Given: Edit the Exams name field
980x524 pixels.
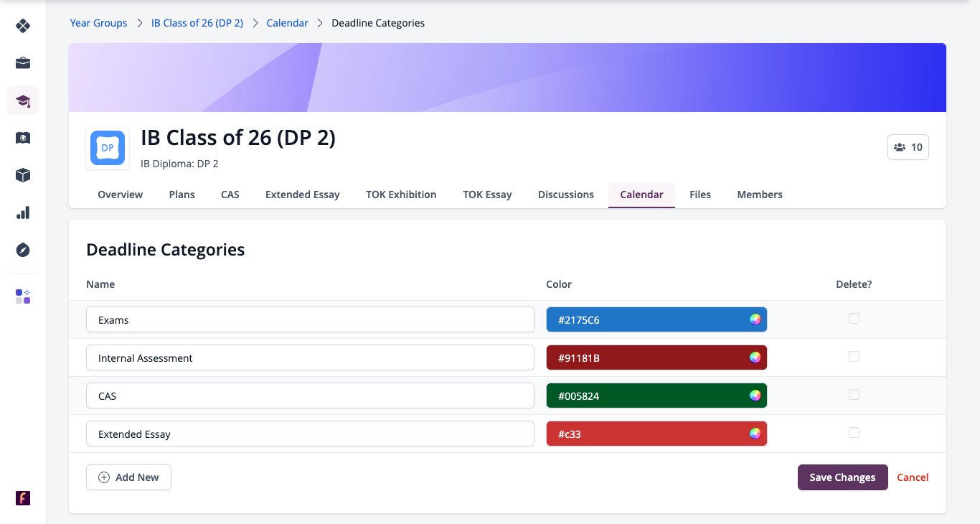Looking at the screenshot, I should (310, 319).
